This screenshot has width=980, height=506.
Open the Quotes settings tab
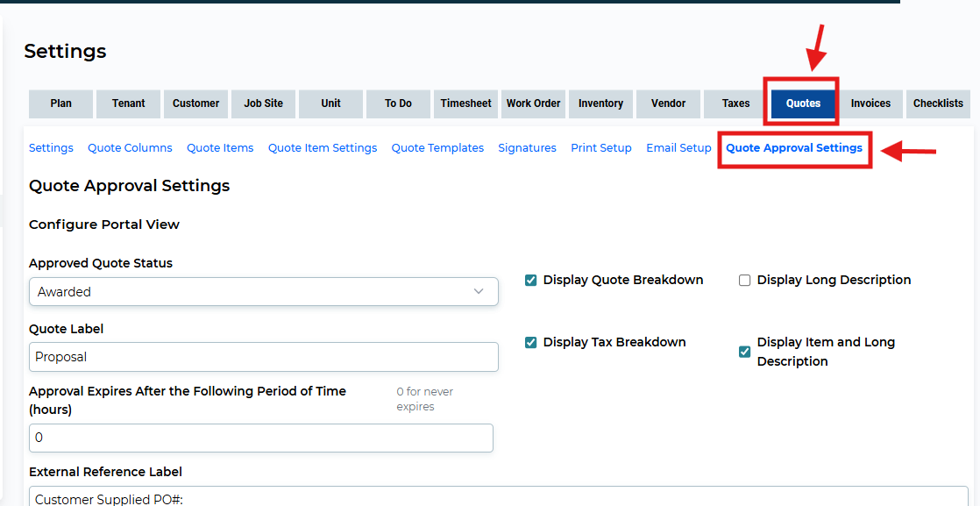[803, 103]
